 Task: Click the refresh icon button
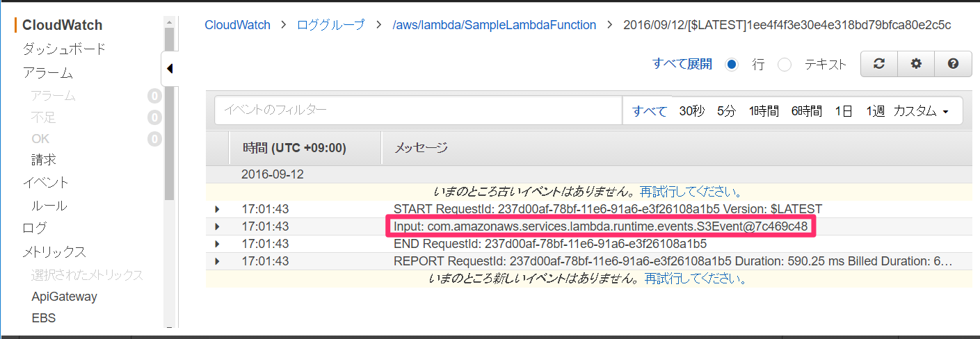pyautogui.click(x=879, y=64)
